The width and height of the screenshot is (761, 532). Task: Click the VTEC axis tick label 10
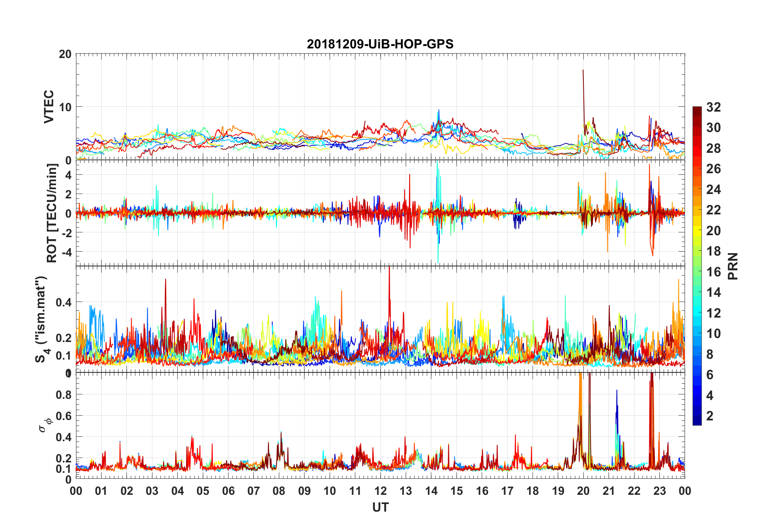pyautogui.click(x=65, y=107)
